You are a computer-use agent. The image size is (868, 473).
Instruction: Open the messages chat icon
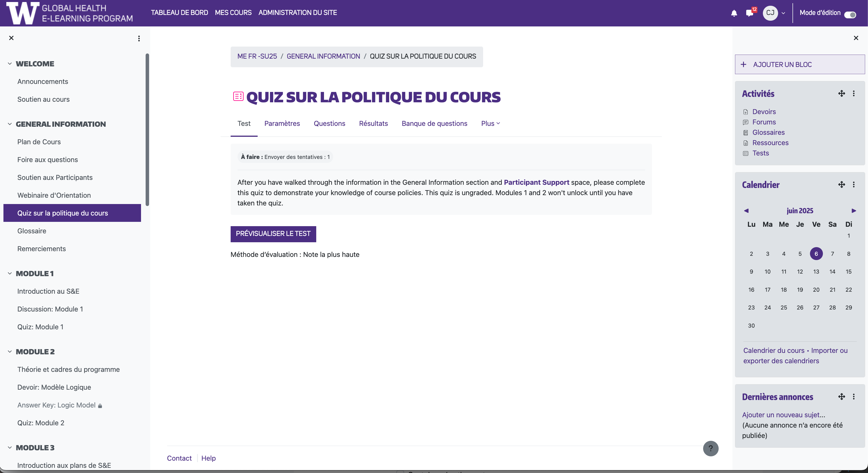[749, 13]
